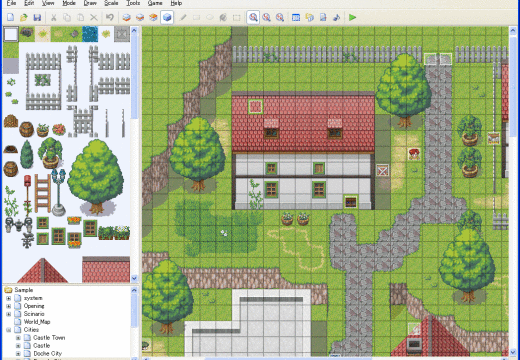Image resolution: width=520 pixels, height=360 pixels.
Task: Create a new project with the blank page icon
Action: [x=10, y=17]
